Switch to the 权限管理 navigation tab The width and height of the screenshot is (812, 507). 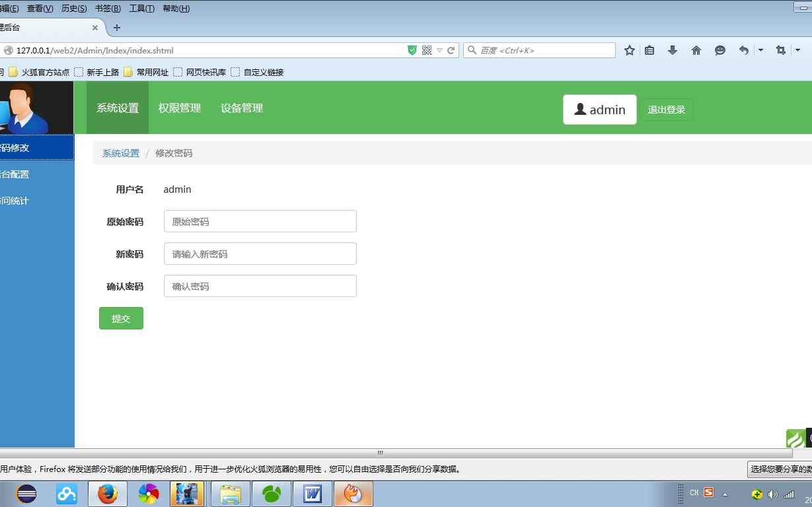pyautogui.click(x=179, y=108)
